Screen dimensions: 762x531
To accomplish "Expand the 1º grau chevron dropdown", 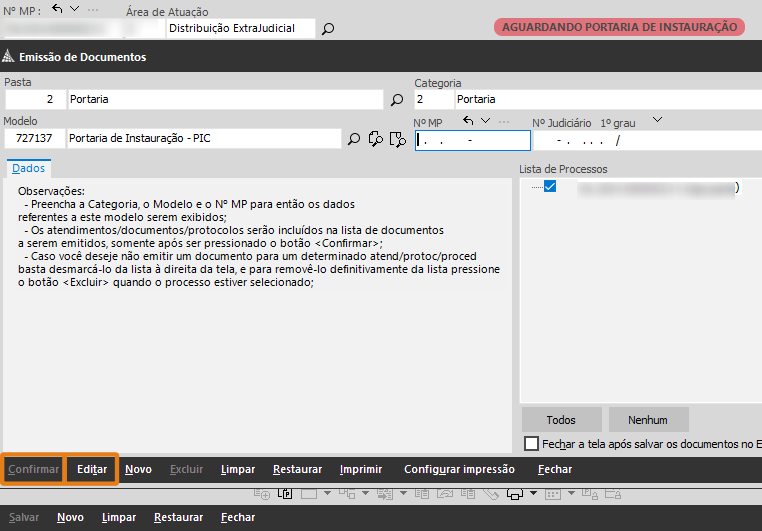I will 657,120.
